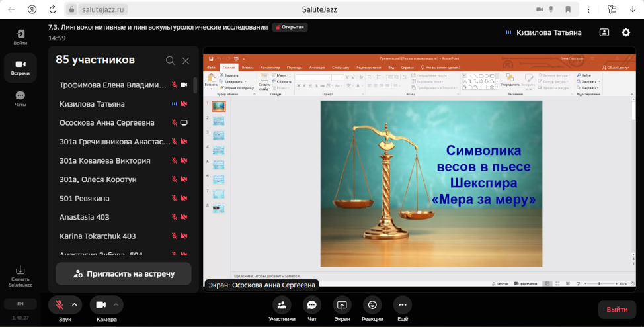Open Встречи section in sidebar
This screenshot has width=644, height=327.
coord(20,68)
